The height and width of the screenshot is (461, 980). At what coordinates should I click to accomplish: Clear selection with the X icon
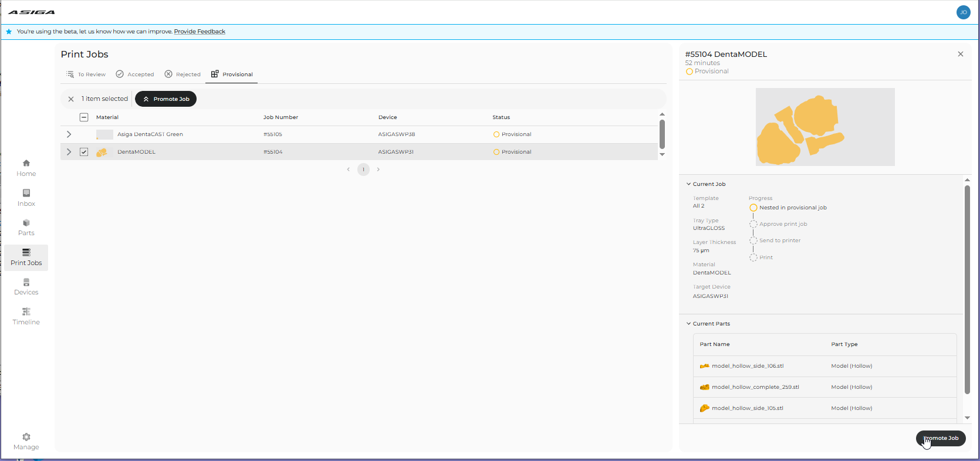tap(71, 99)
